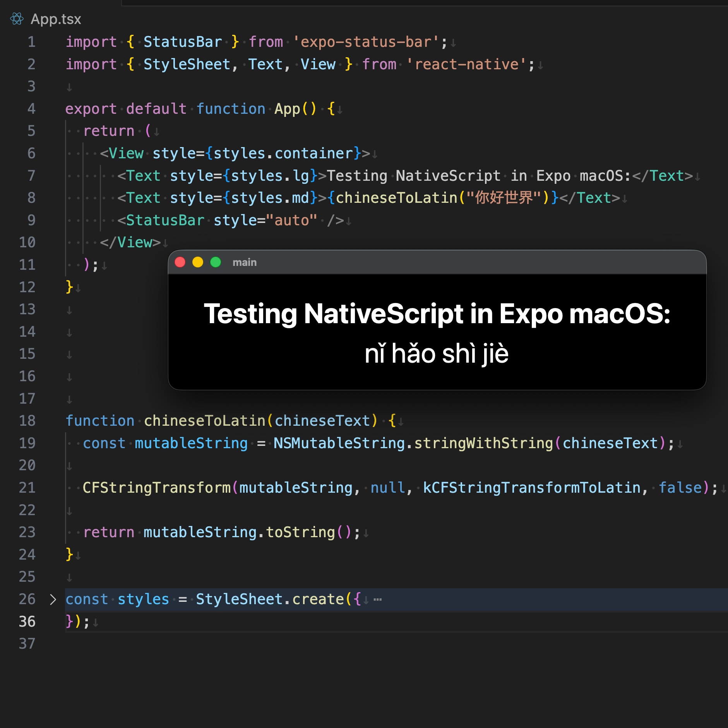Minimize the main window with the yellow button
The image size is (728, 728).
[198, 262]
